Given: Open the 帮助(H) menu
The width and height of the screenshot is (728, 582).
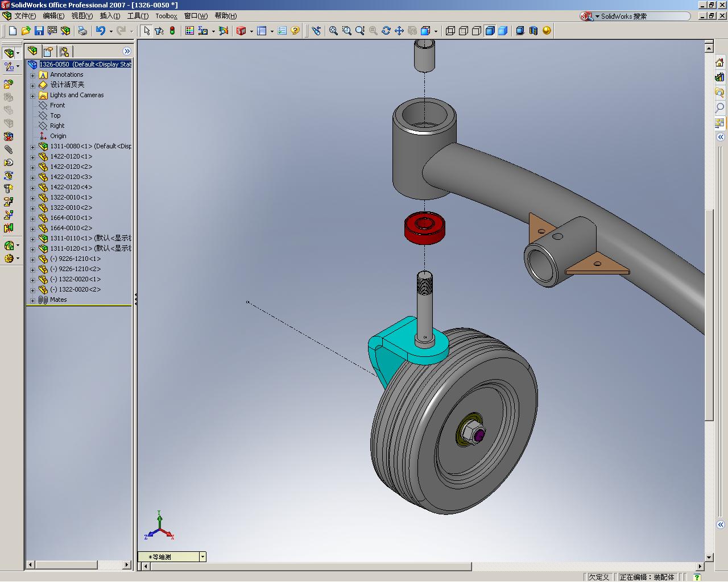Looking at the screenshot, I should tap(226, 16).
